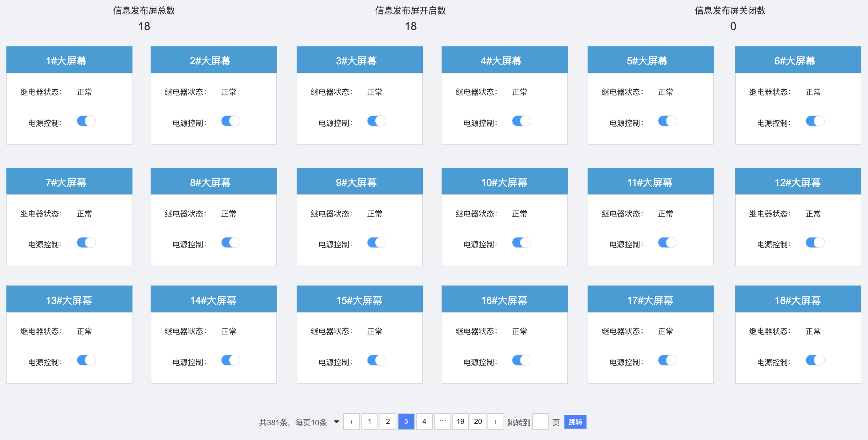Click the 16#大屏幕 card header
Screen dimensions: 868x440
pos(504,300)
